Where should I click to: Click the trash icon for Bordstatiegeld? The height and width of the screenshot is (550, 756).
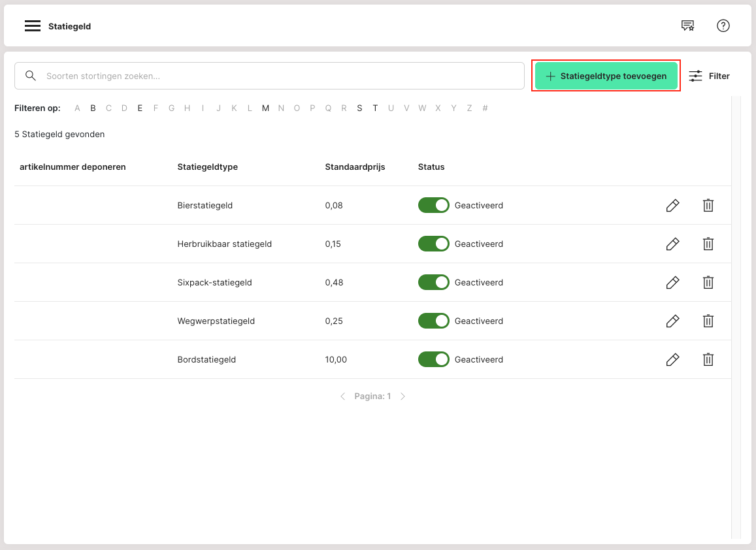tap(708, 360)
